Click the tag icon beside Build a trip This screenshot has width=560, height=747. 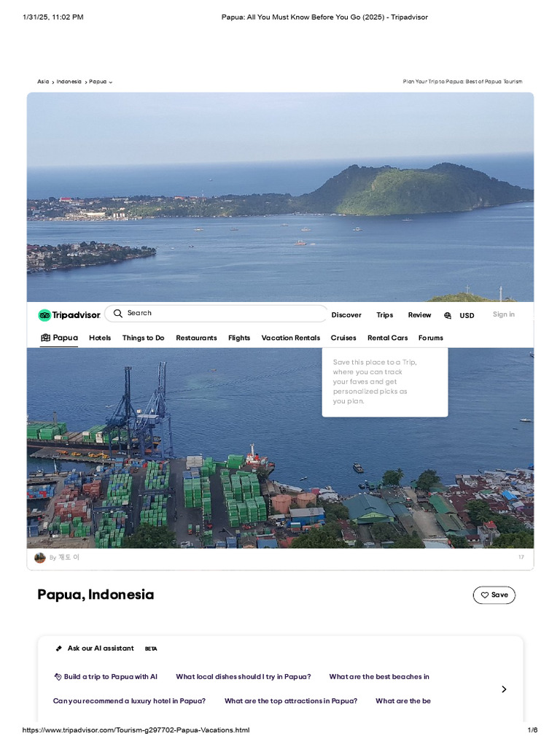(58, 676)
